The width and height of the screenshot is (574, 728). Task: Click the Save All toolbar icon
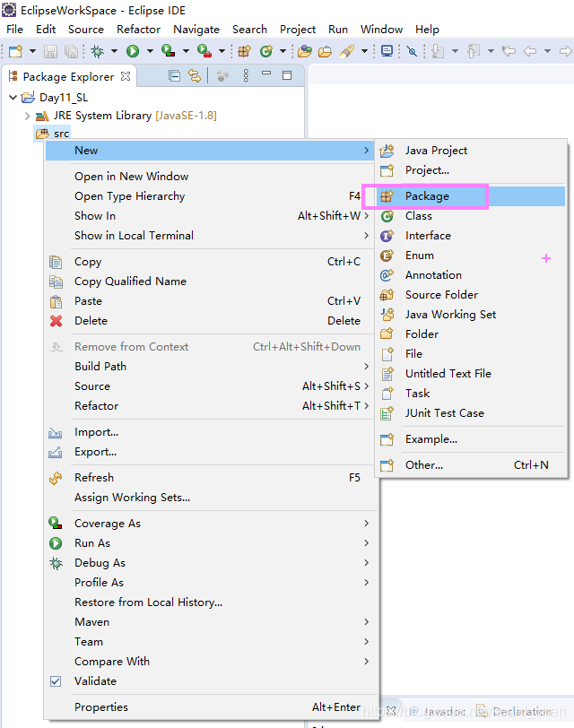[71, 50]
